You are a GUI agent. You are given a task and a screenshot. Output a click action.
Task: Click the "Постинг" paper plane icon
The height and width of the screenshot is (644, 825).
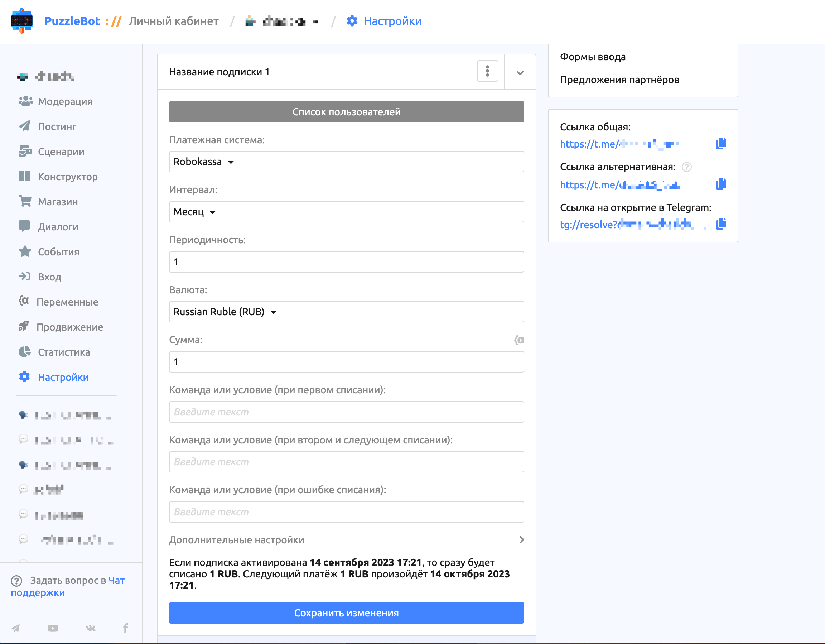[x=25, y=126]
